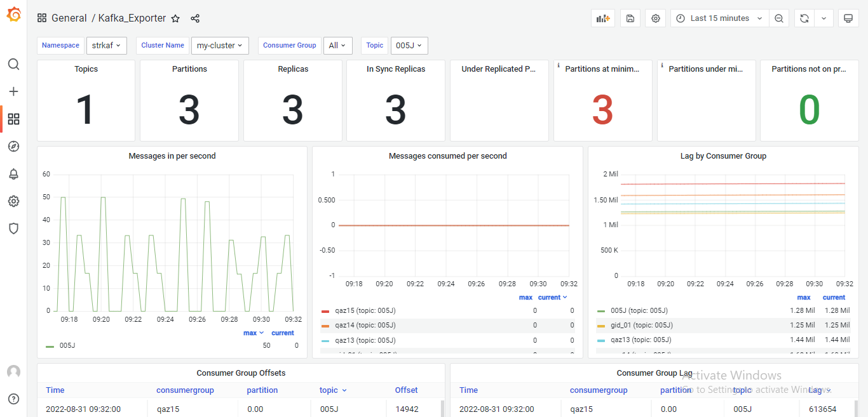Image resolution: width=868 pixels, height=417 pixels.
Task: Click the dashboard grid icon before General
Action: tap(42, 18)
